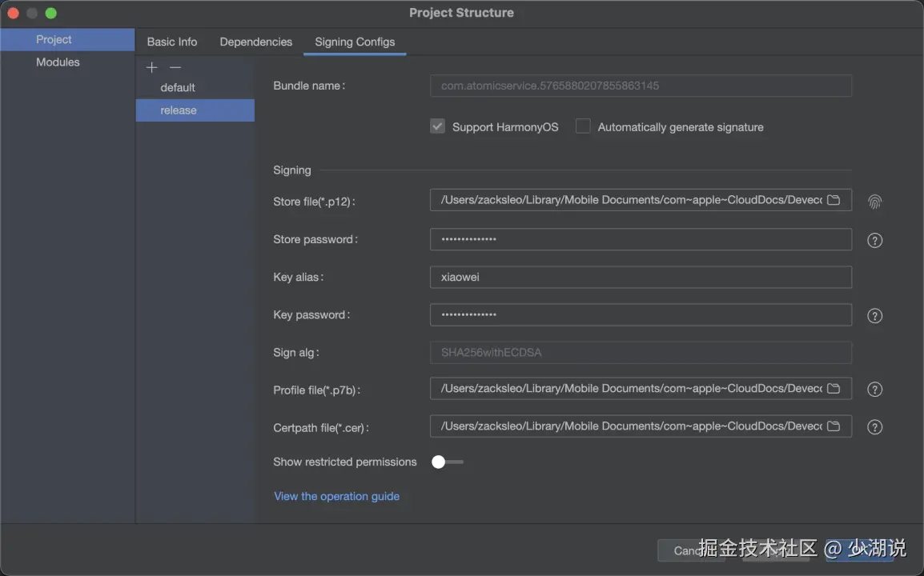Viewport: 924px width, 576px height.
Task: Enable Automatically generate signature checkbox
Action: point(583,126)
